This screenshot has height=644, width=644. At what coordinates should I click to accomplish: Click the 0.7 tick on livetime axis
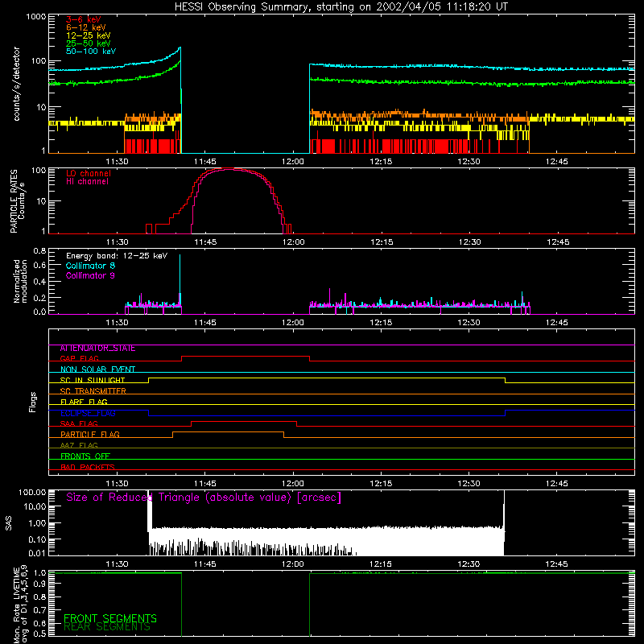pyautogui.click(x=41, y=610)
